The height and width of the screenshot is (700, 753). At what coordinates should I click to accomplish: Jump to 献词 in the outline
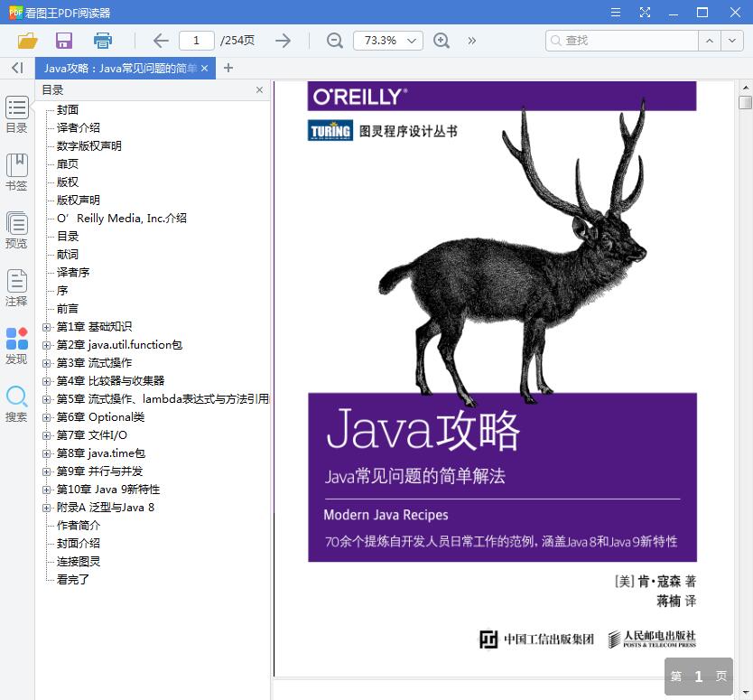coord(67,254)
